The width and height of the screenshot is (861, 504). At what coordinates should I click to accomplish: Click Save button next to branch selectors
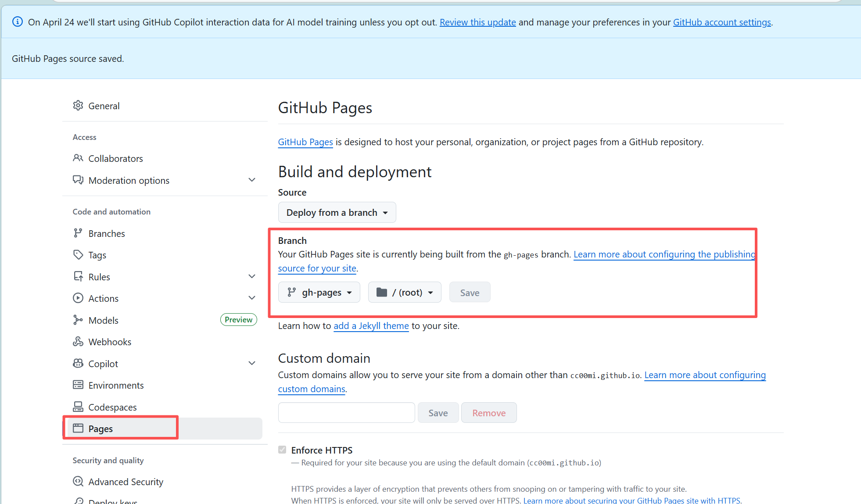pos(470,292)
